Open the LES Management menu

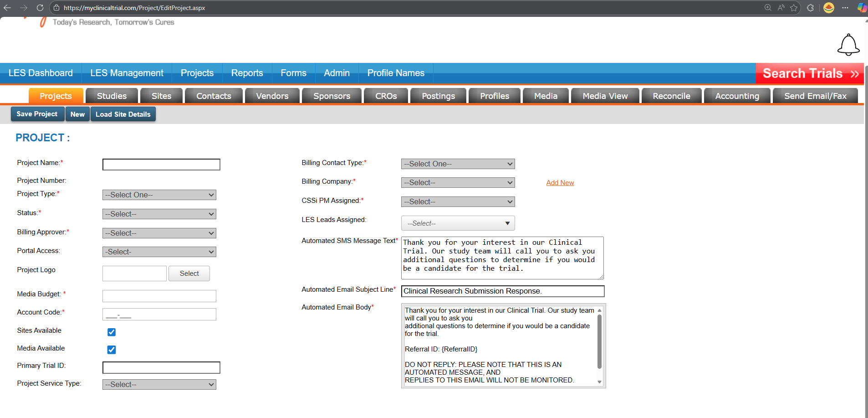pyautogui.click(x=127, y=73)
